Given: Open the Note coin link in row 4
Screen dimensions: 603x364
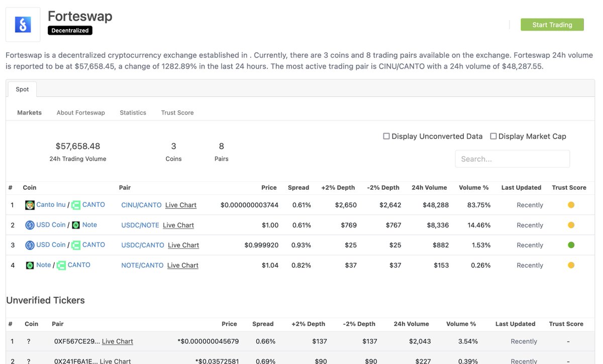Looking at the screenshot, I should point(44,265).
